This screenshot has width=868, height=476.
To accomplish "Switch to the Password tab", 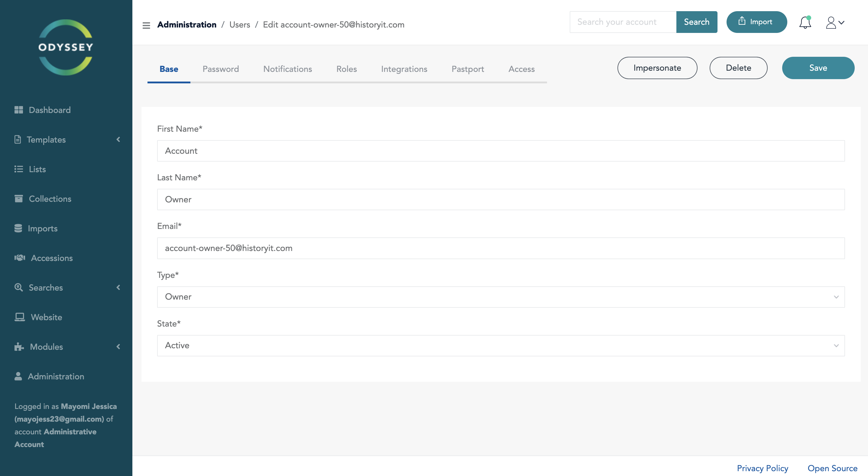I will pos(220,69).
